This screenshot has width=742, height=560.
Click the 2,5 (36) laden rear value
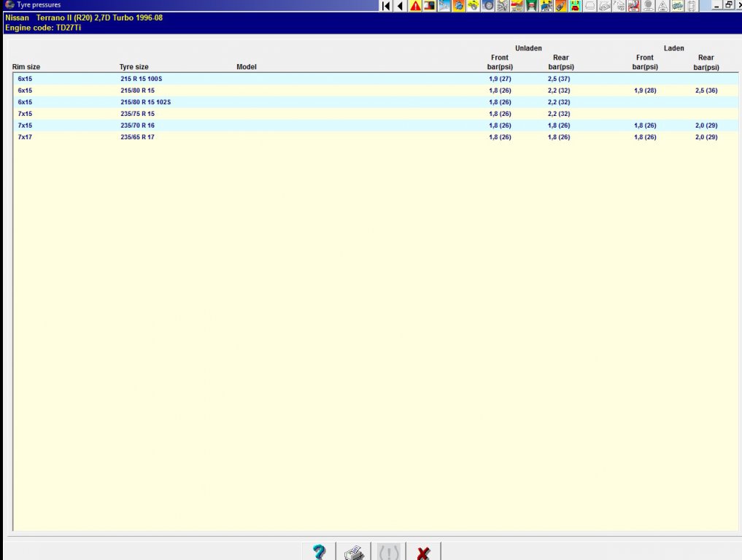[x=706, y=90]
